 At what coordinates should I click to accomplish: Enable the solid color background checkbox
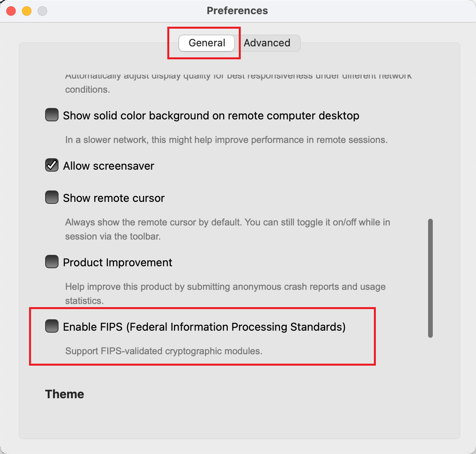(52, 115)
